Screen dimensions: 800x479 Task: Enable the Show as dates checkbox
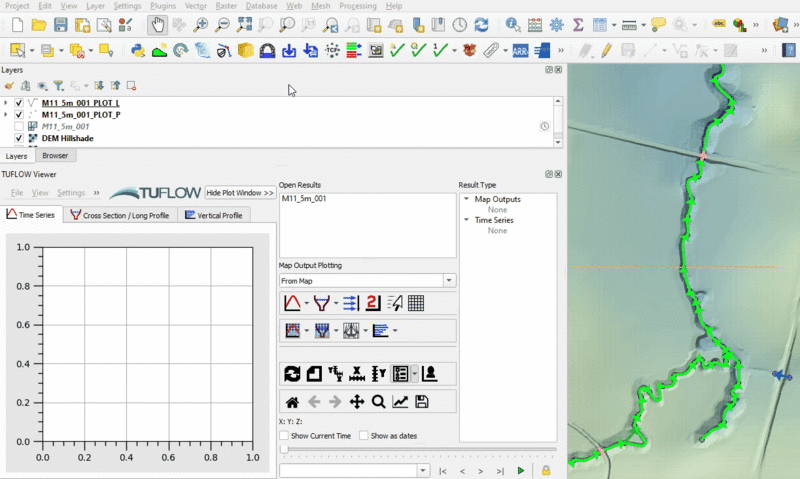pos(364,436)
